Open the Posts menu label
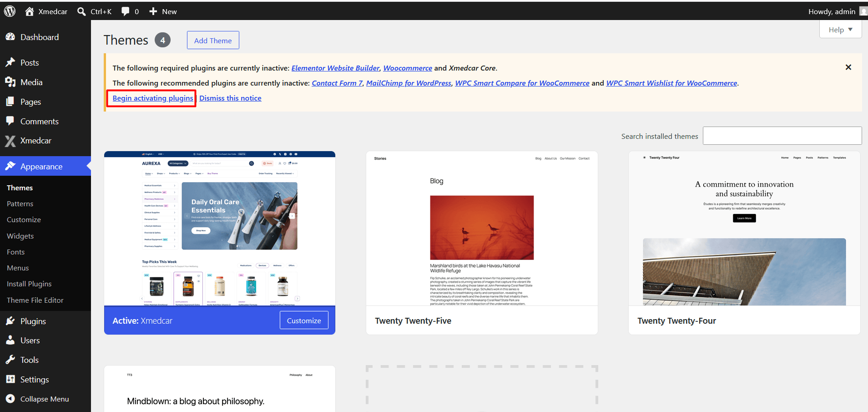Image resolution: width=868 pixels, height=412 pixels. (x=30, y=62)
